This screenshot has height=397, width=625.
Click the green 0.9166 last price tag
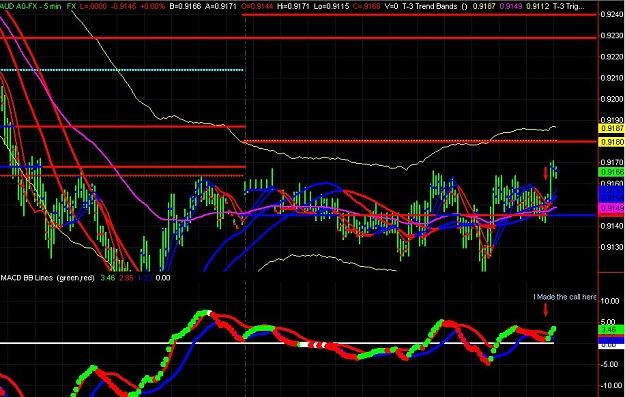(611, 172)
